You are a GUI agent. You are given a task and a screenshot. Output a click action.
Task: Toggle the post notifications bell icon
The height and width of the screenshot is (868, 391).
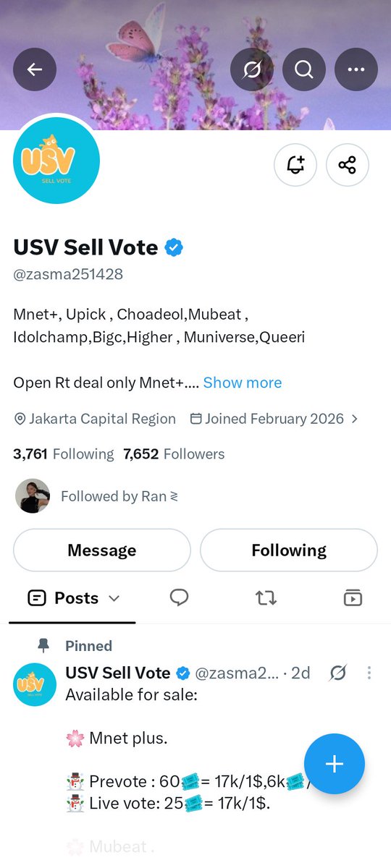[295, 165]
